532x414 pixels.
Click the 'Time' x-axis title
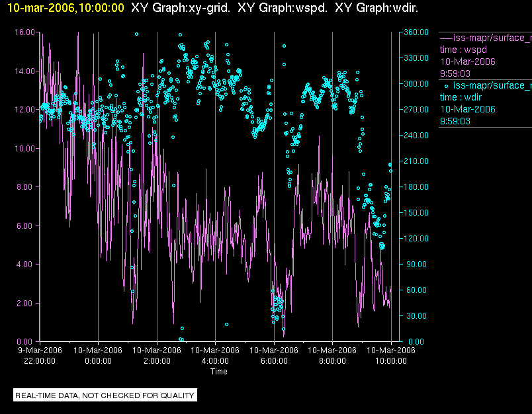tap(219, 372)
